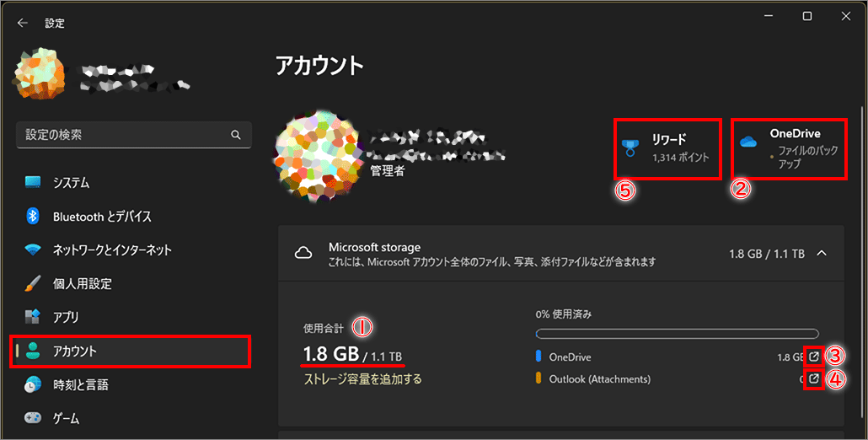Click the game controller icon in sidebar
Image resolution: width=868 pixels, height=440 pixels.
point(33,418)
